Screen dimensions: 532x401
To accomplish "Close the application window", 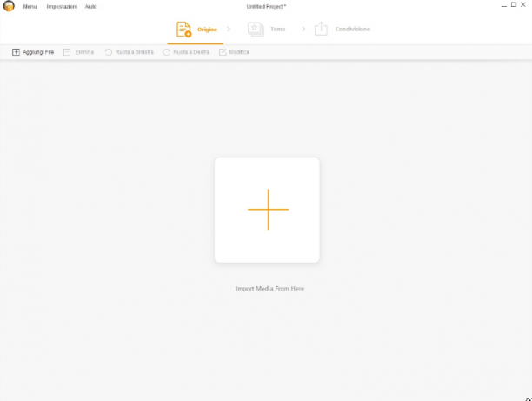I will pyautogui.click(x=523, y=4).
